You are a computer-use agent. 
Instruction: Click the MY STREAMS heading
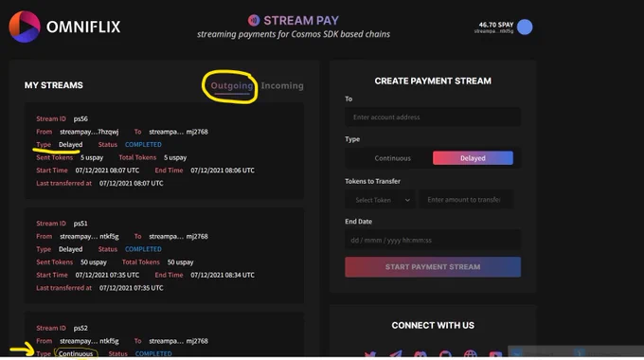click(x=53, y=85)
